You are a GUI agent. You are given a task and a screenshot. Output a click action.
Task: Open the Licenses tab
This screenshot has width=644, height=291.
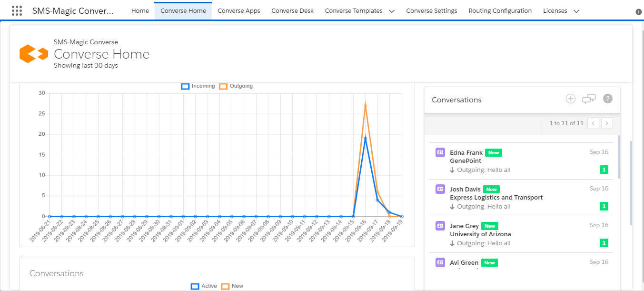[x=555, y=10]
